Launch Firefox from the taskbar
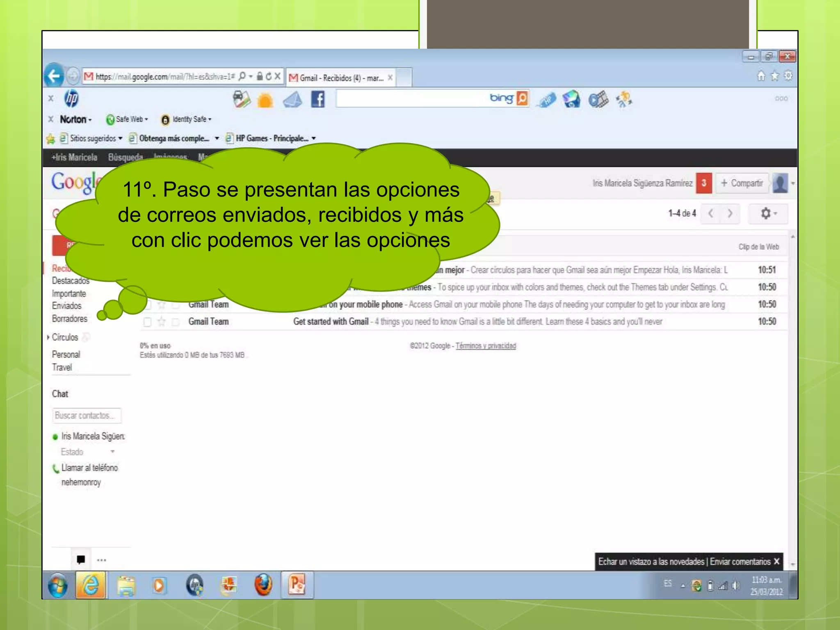Screen dimensions: 840x630 click(x=263, y=584)
